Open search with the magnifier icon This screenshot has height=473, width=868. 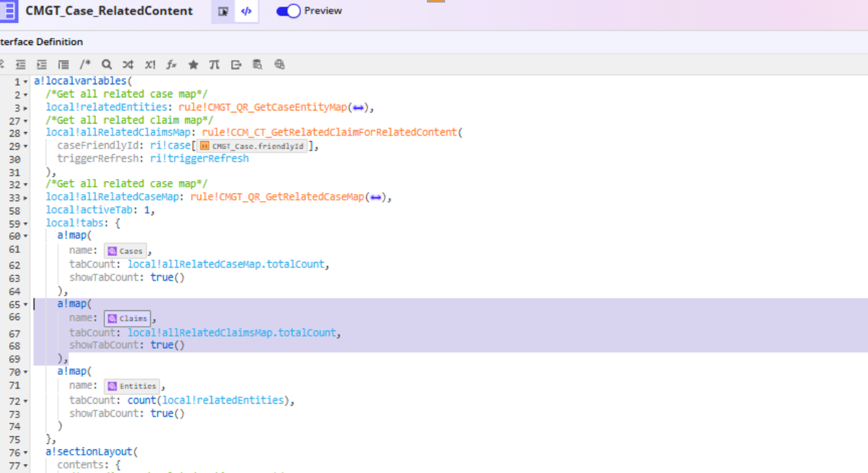(107, 65)
